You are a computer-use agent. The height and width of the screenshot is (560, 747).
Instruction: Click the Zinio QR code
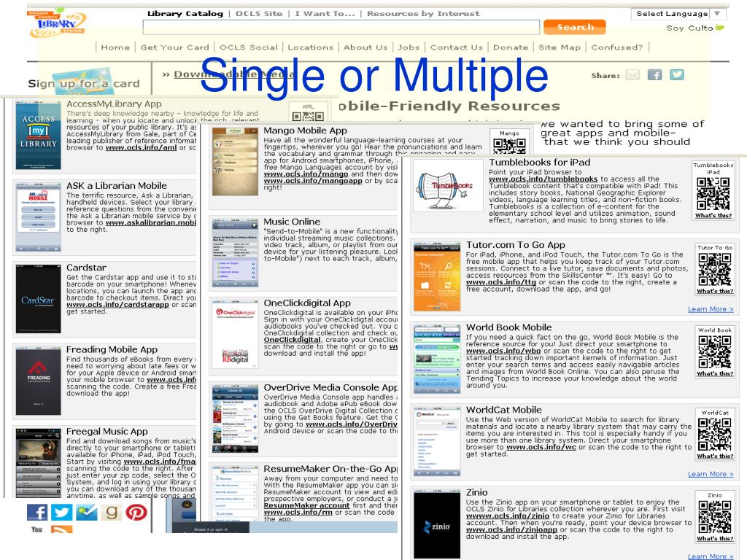[x=715, y=517]
